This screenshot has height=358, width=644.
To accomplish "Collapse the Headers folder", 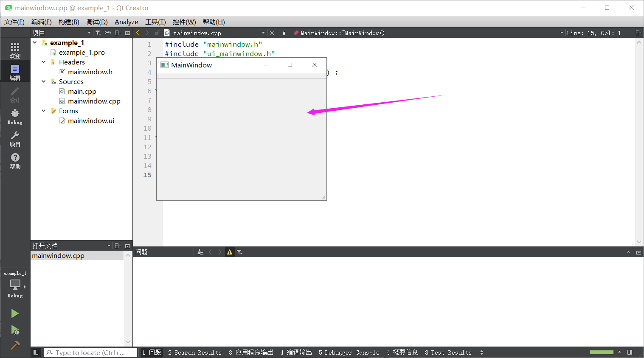I will click(x=43, y=62).
